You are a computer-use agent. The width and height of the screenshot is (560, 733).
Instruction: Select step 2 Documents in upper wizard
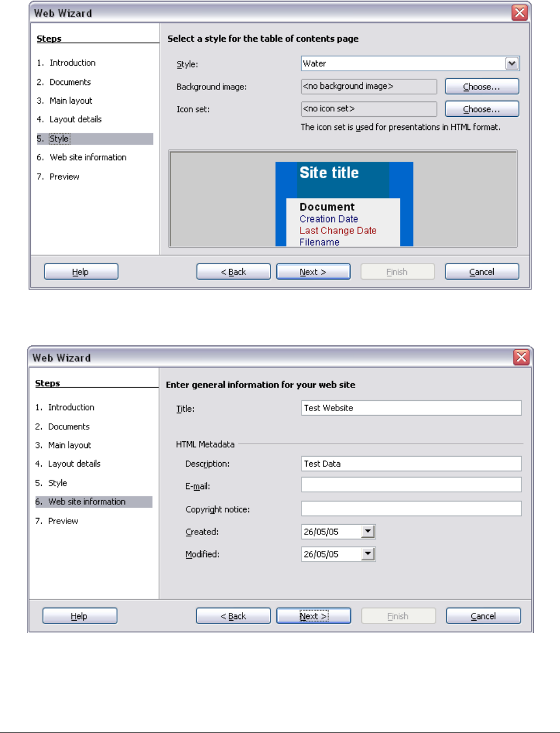point(64,82)
